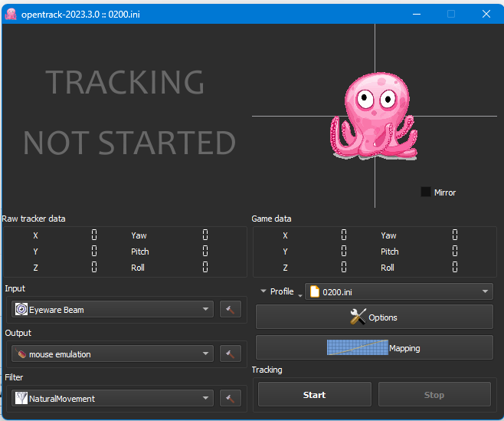Enable the Mirror checkbox
The image size is (504, 421).
point(426,192)
